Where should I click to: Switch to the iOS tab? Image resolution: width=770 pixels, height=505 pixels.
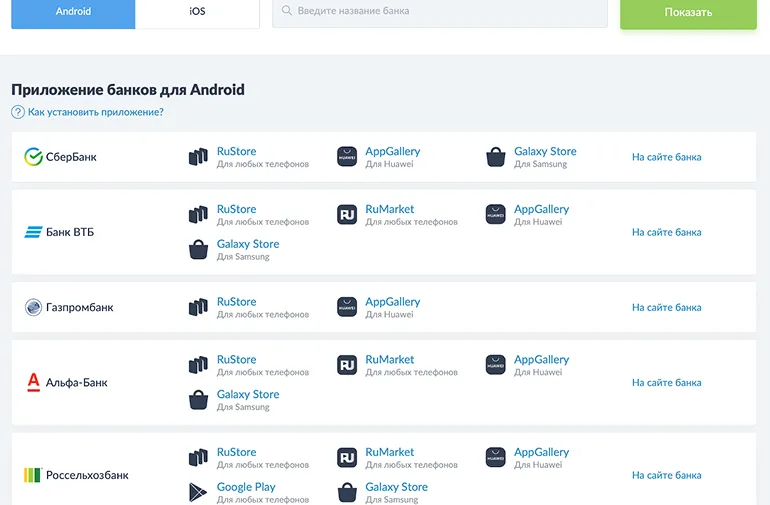pos(197,12)
